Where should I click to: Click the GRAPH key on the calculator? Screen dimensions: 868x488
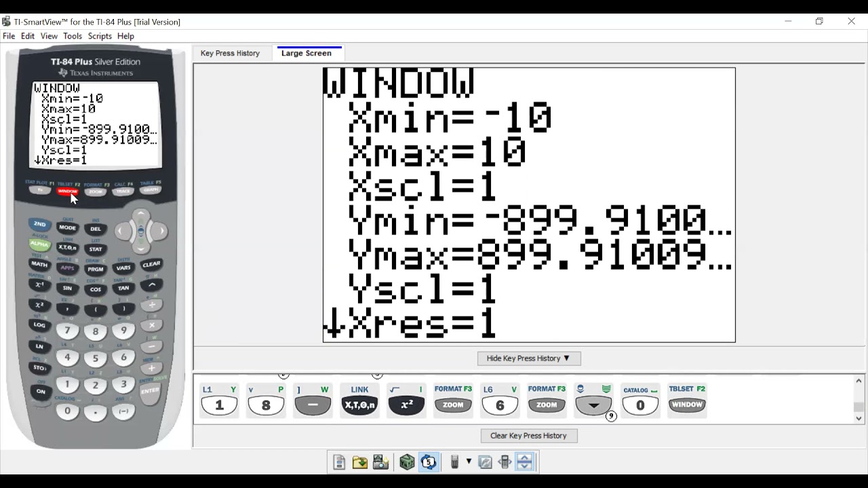pyautogui.click(x=151, y=190)
